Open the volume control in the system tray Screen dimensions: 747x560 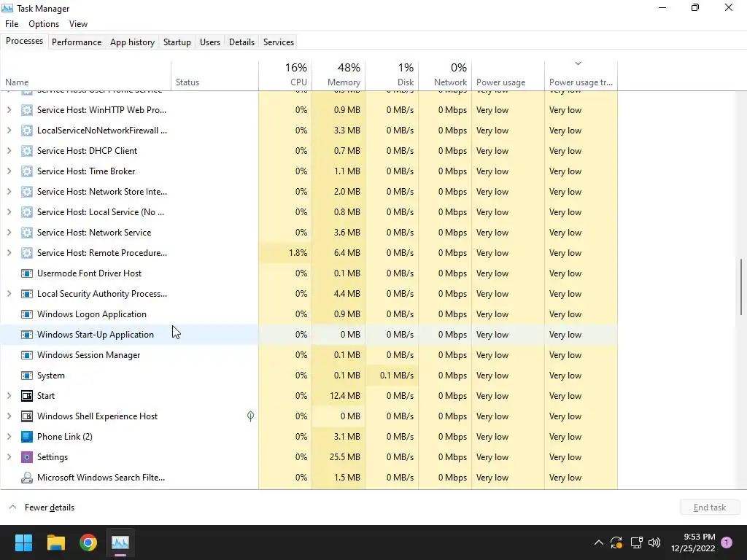pos(654,542)
